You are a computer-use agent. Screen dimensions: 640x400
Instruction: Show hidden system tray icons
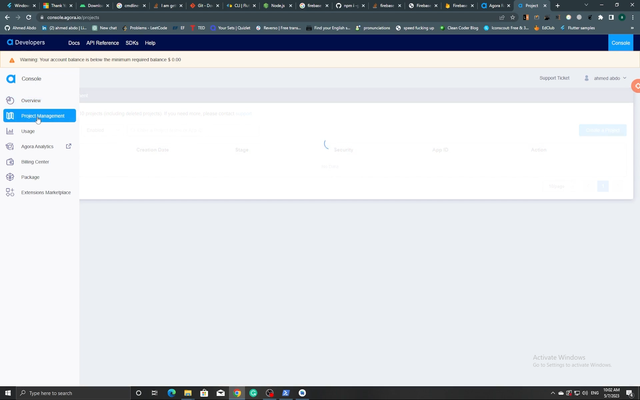click(553, 393)
